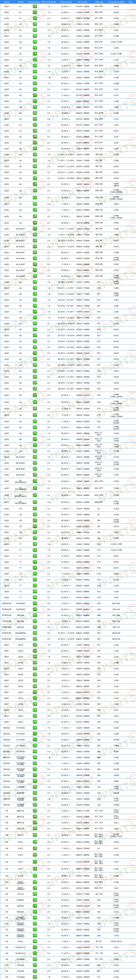Click the fuel icon in the VW TOURAN row
Viewport: 136px width, 980px height.
(35, 977)
